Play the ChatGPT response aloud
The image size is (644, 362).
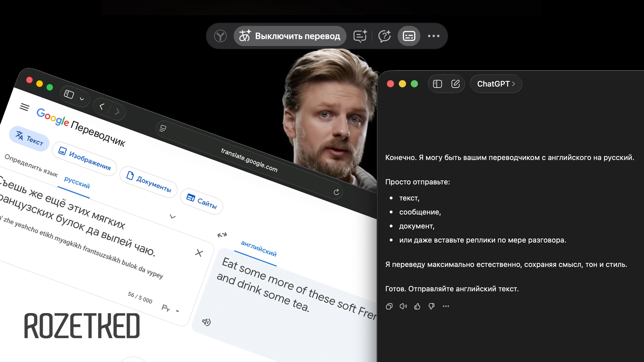(x=403, y=306)
